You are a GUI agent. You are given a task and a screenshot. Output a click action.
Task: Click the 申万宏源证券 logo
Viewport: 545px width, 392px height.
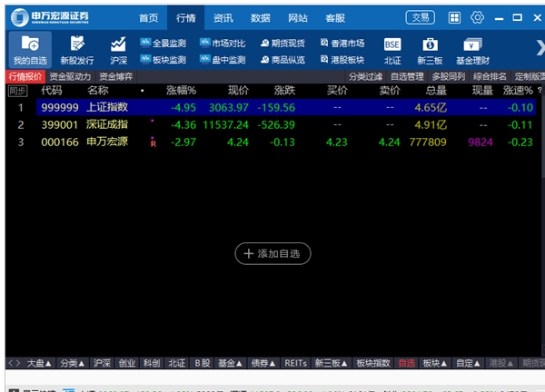[50, 17]
